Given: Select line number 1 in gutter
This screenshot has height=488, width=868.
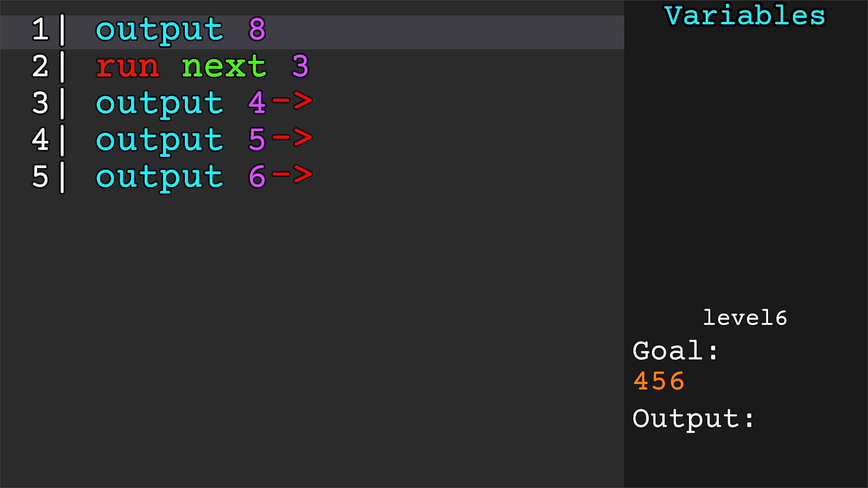Looking at the screenshot, I should point(40,30).
